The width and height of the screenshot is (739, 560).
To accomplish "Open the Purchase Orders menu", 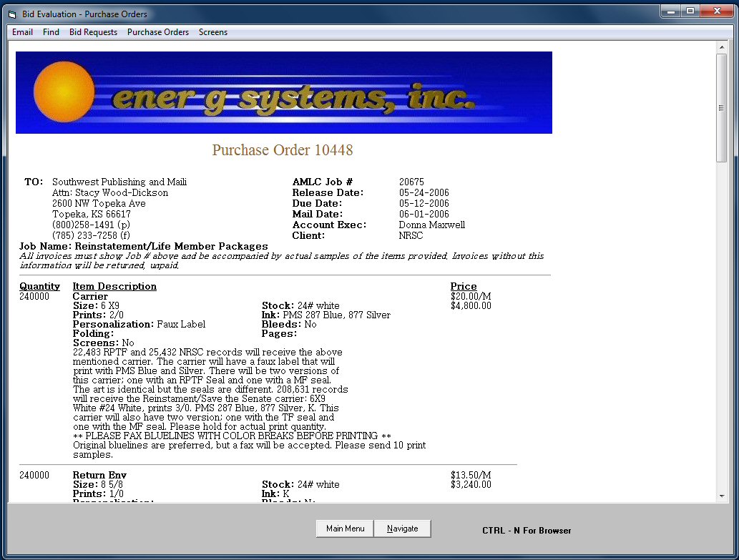I will point(158,32).
